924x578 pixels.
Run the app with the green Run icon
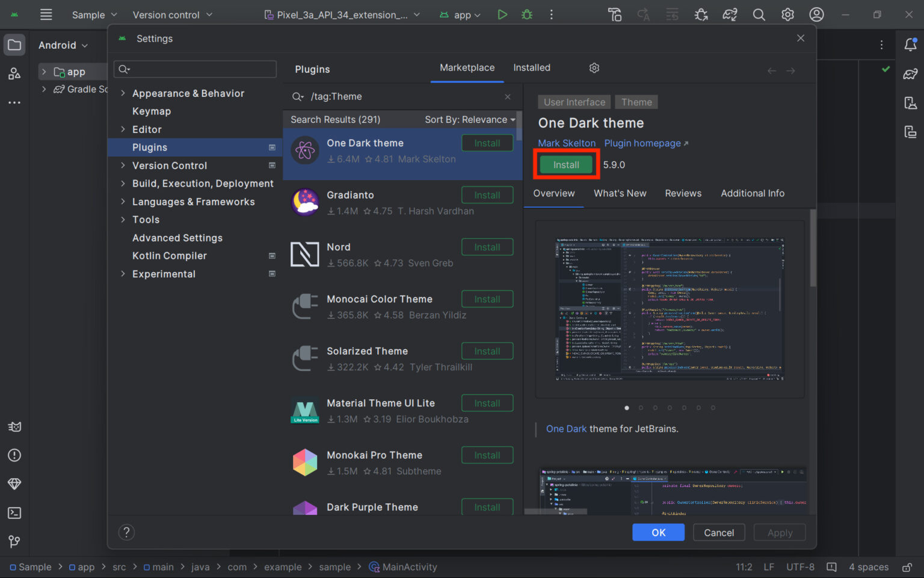(502, 14)
